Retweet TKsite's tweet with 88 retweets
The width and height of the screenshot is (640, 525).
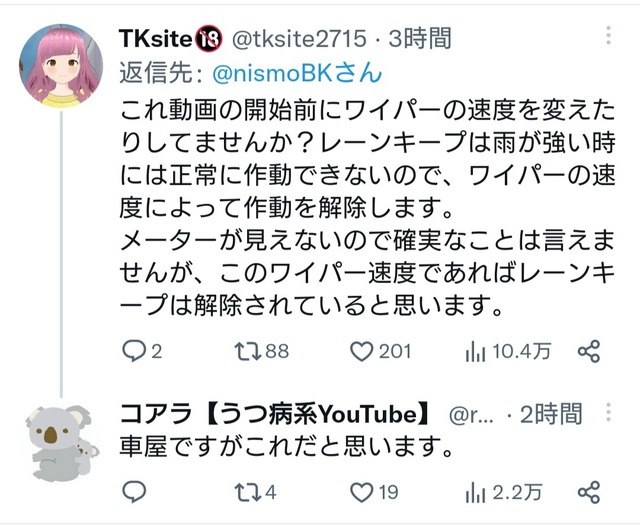(x=248, y=351)
